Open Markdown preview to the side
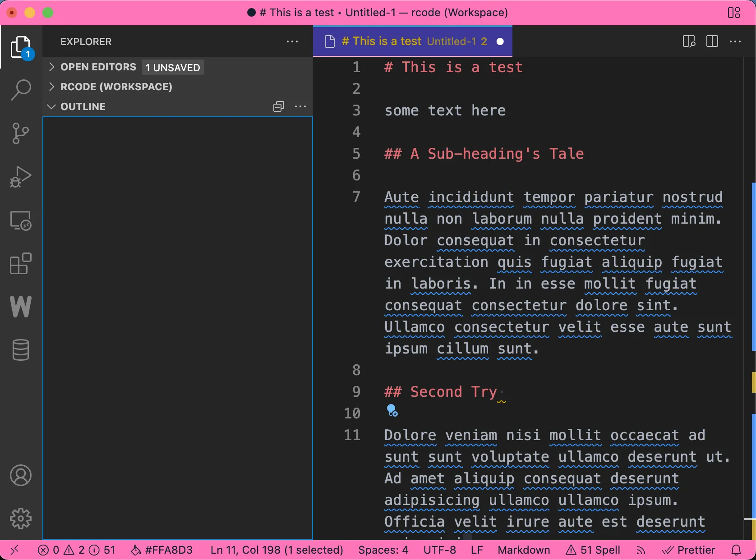The height and width of the screenshot is (560, 756). click(688, 41)
